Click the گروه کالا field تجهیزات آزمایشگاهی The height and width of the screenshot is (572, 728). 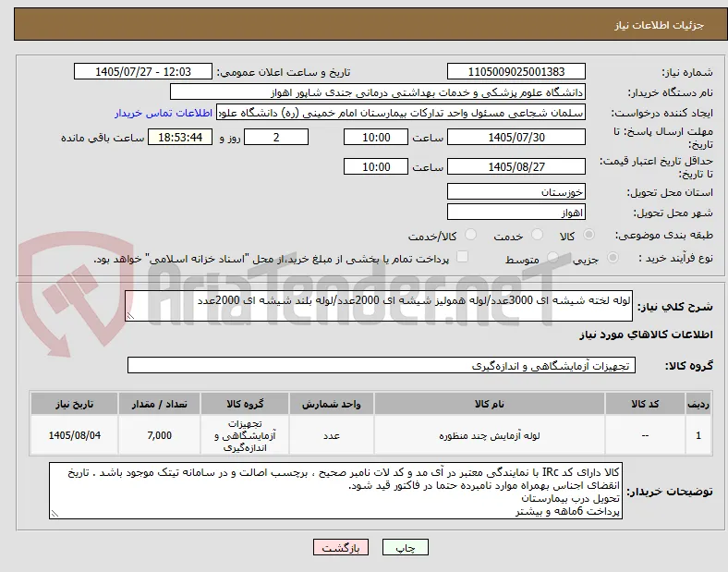pyautogui.click(x=382, y=365)
